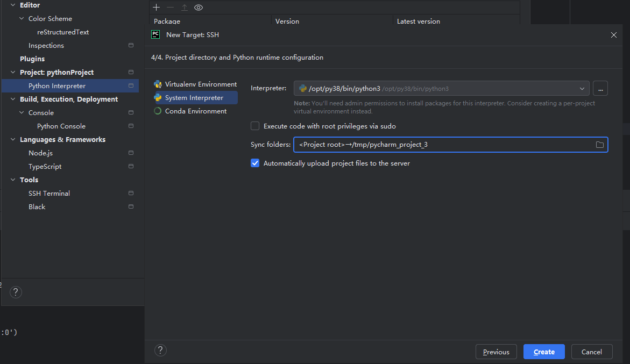The height and width of the screenshot is (364, 630).
Task: Open the Plugins settings page
Action: (x=32, y=59)
